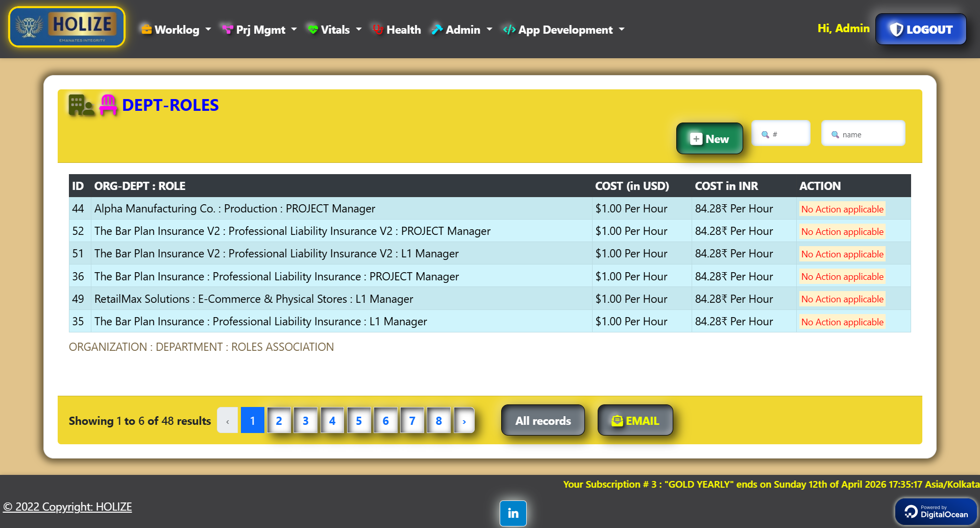
Task: Go to page 2 of results
Action: click(x=279, y=420)
